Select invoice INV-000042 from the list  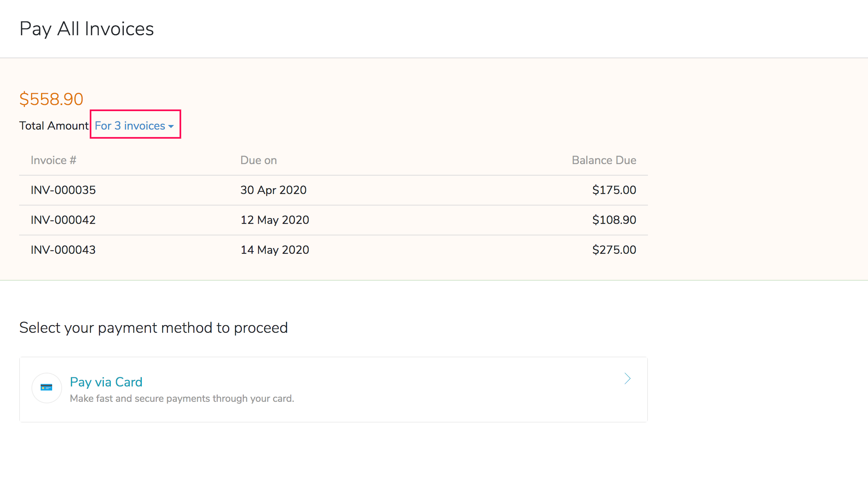tap(62, 220)
